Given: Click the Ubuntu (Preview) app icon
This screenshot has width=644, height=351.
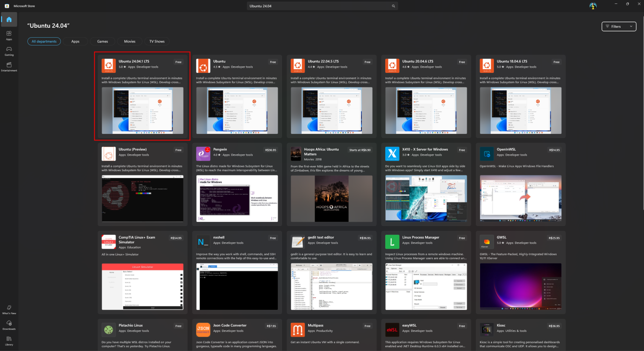Looking at the screenshot, I should tap(108, 153).
